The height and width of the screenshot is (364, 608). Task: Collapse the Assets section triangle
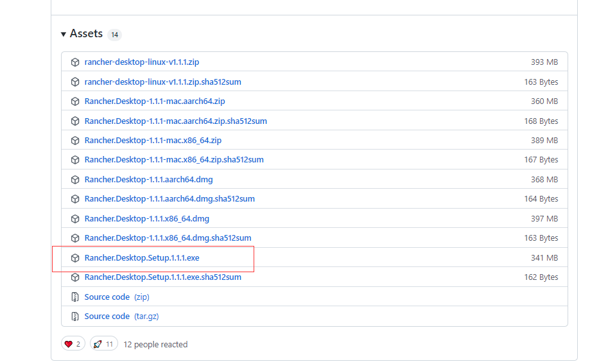(x=63, y=34)
